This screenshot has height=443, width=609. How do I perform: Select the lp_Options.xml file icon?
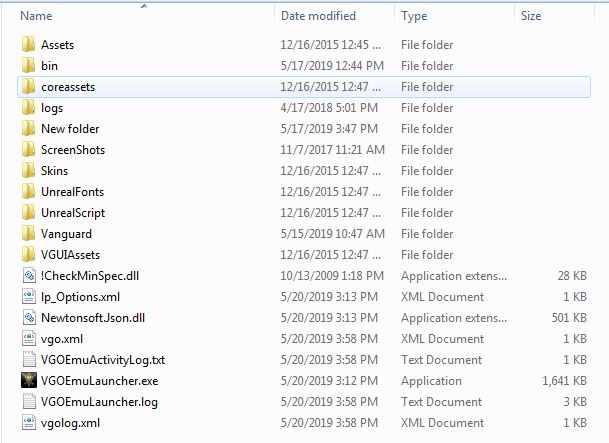[x=28, y=297]
